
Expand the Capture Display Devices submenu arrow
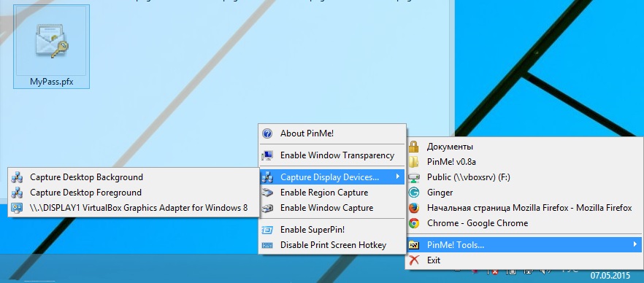[397, 177]
